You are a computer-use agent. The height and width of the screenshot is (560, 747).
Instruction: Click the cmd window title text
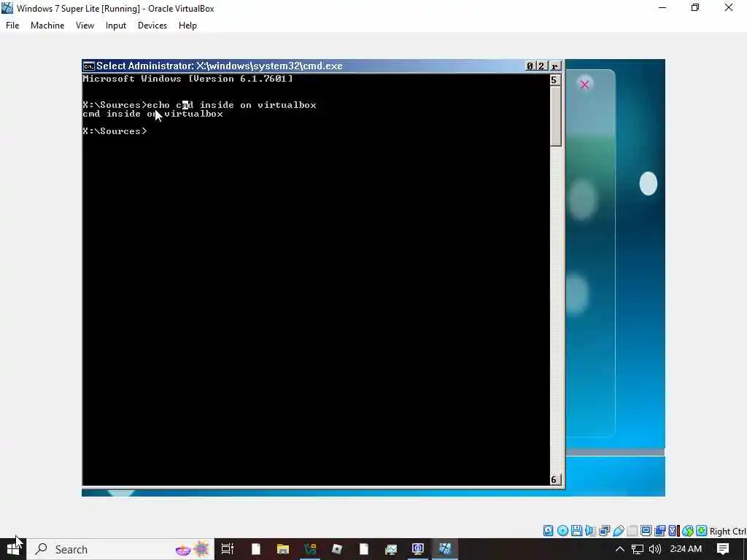click(220, 66)
